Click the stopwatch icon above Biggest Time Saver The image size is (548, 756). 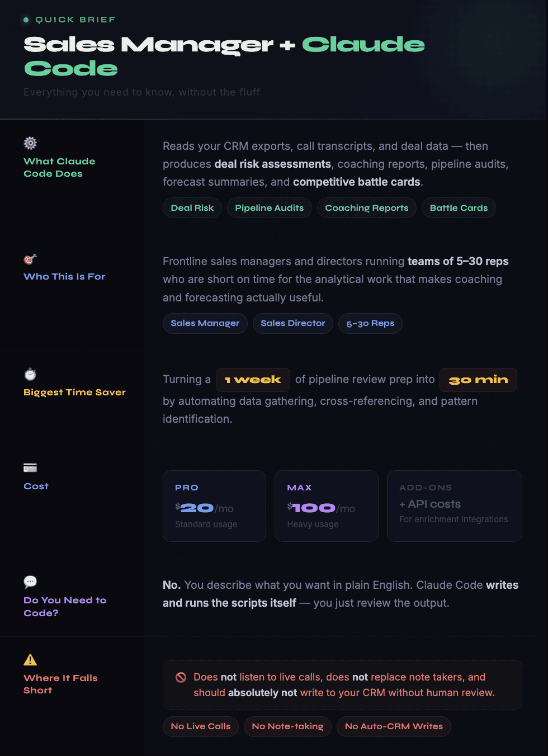[30, 374]
